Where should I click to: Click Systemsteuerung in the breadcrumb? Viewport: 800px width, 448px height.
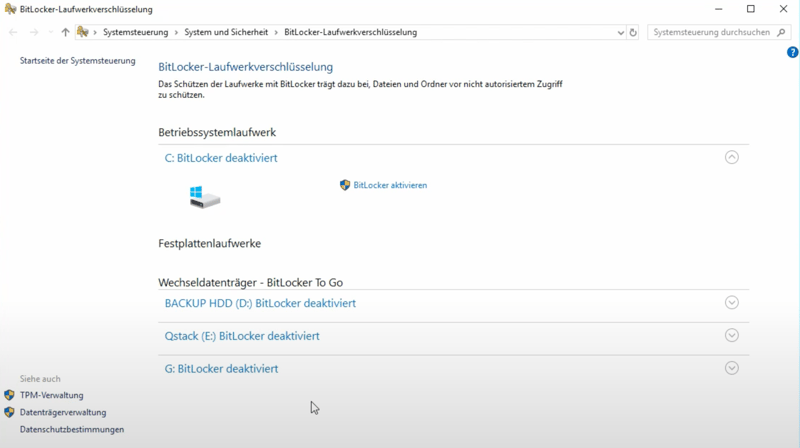click(135, 32)
